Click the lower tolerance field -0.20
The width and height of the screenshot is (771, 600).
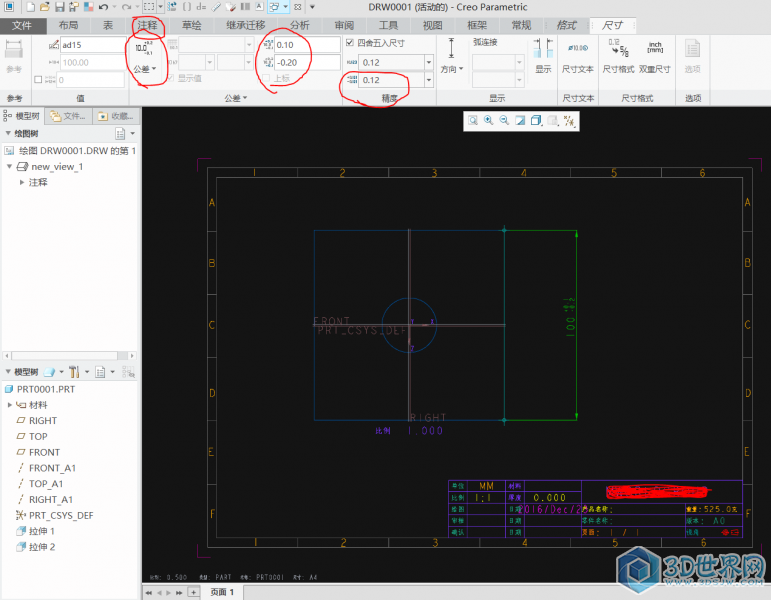click(x=306, y=62)
